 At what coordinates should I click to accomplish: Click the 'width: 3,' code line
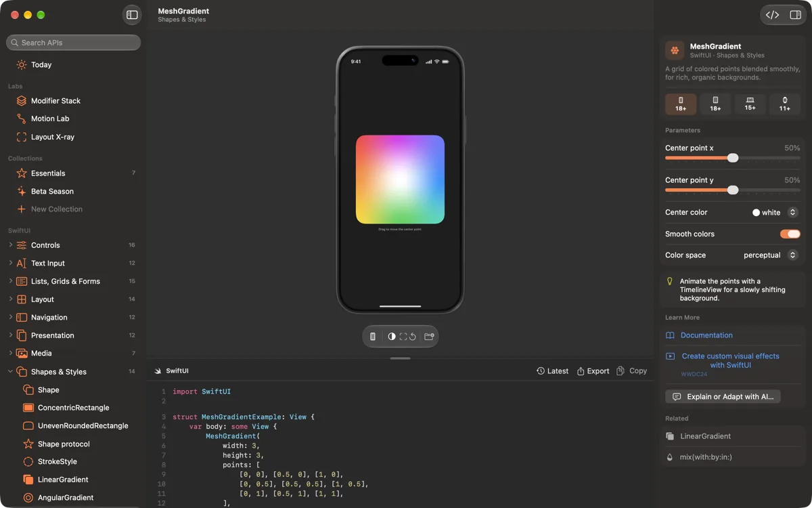[x=240, y=446]
